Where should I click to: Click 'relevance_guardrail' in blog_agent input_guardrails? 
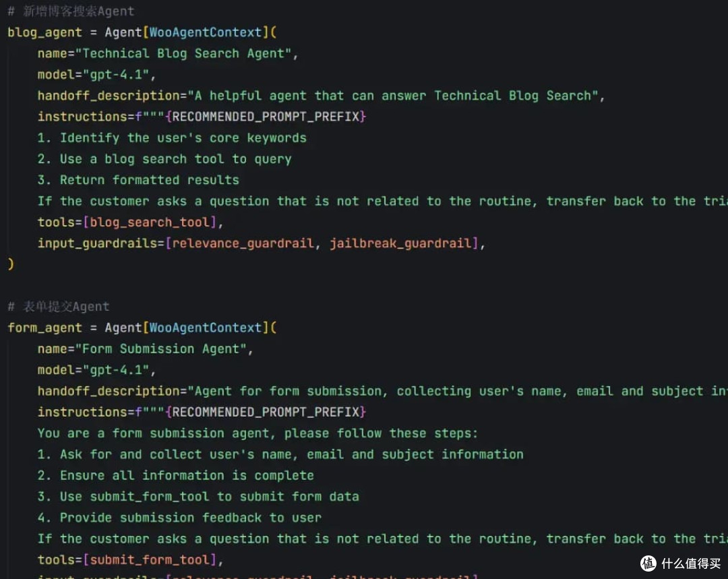(243, 243)
